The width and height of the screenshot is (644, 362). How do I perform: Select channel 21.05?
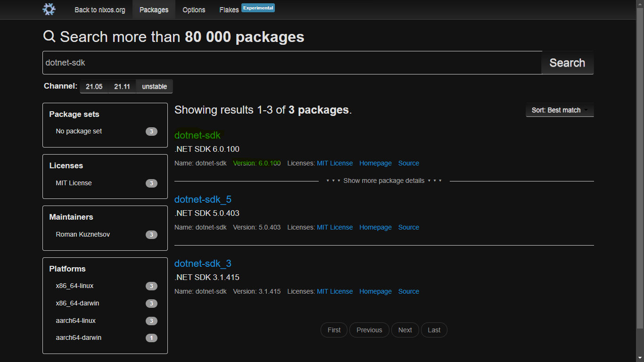point(94,86)
